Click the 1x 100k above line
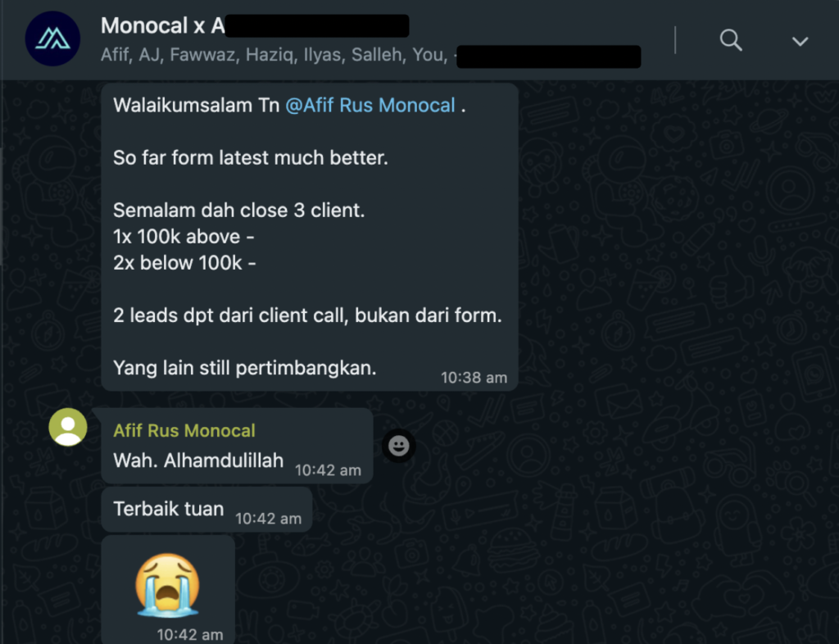The width and height of the screenshot is (839, 644). [184, 237]
